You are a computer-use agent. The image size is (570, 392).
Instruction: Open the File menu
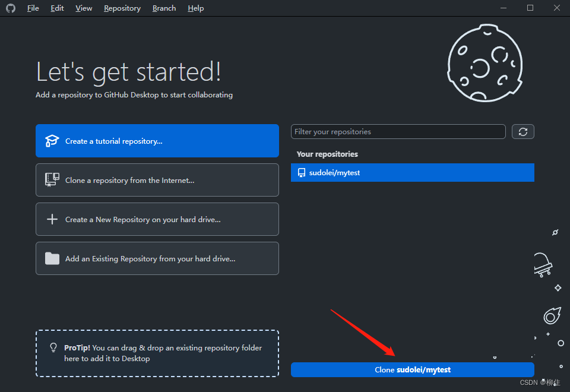click(33, 8)
